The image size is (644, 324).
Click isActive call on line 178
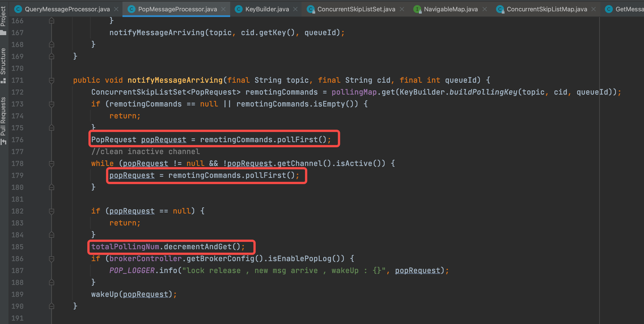pos(354,164)
